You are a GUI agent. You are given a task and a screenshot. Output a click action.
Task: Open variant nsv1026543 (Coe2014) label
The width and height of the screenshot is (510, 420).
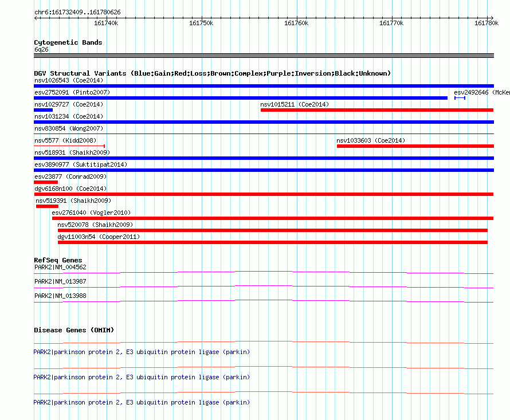[69, 80]
